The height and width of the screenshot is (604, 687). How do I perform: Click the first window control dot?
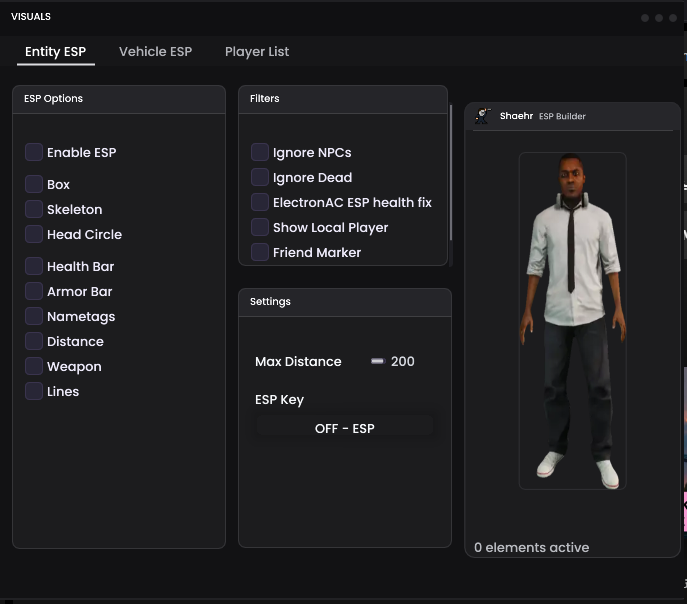pos(645,18)
